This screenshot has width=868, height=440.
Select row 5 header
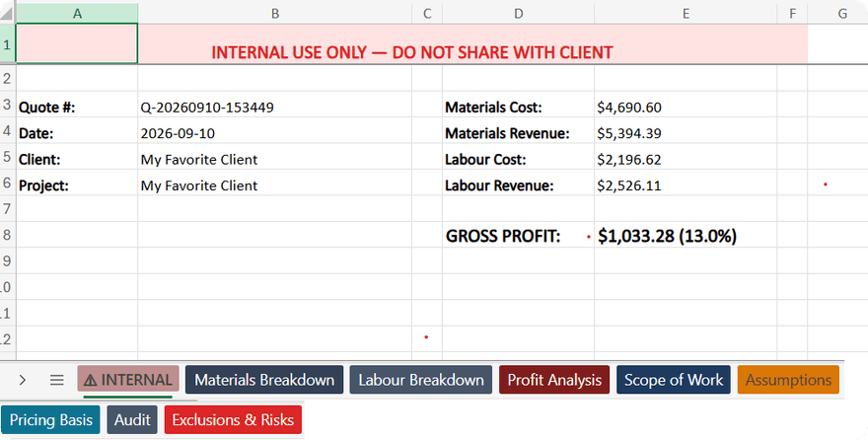[7, 157]
